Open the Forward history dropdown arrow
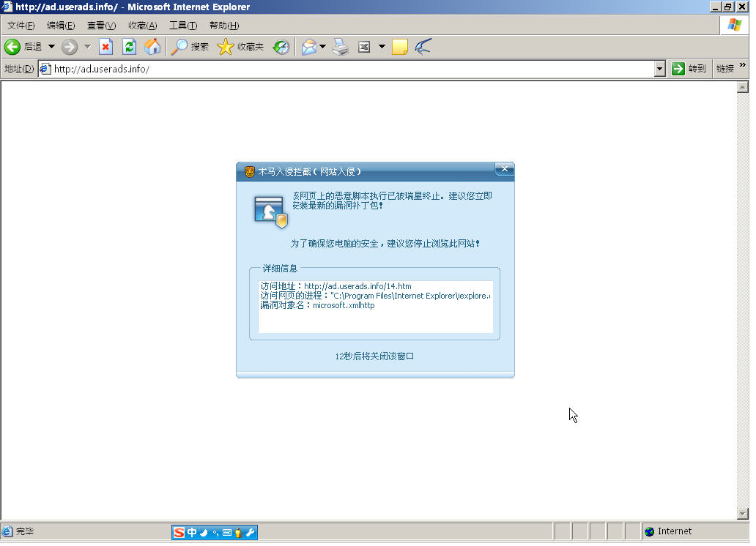 [x=87, y=47]
